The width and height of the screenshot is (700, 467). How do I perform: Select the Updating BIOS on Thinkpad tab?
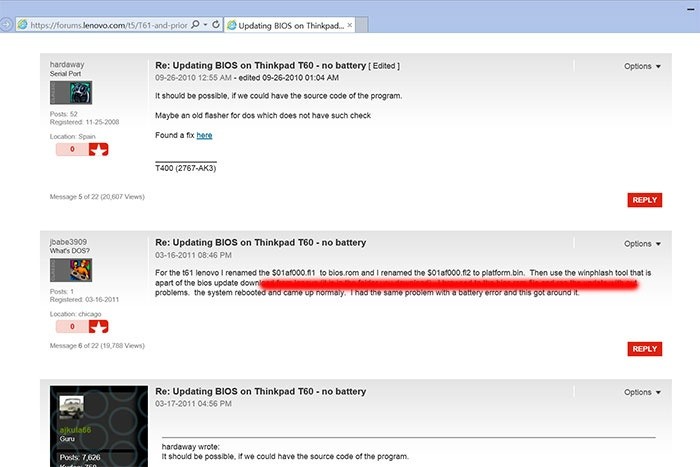pyautogui.click(x=290, y=25)
